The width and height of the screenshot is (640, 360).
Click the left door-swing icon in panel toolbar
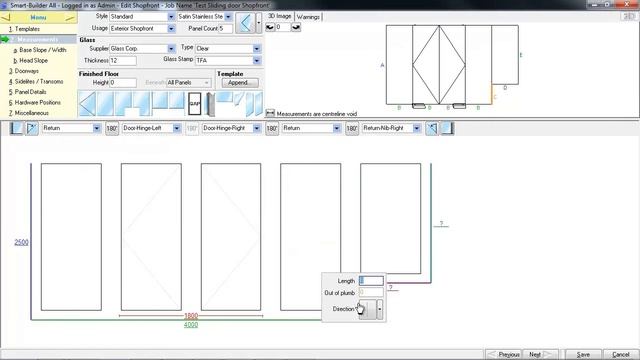coord(32,128)
